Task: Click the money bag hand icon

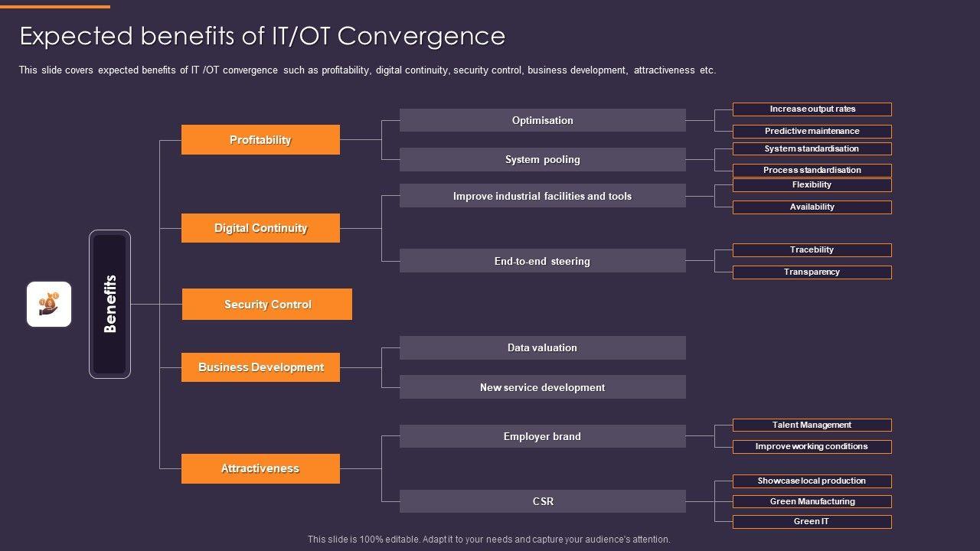Action: click(49, 304)
